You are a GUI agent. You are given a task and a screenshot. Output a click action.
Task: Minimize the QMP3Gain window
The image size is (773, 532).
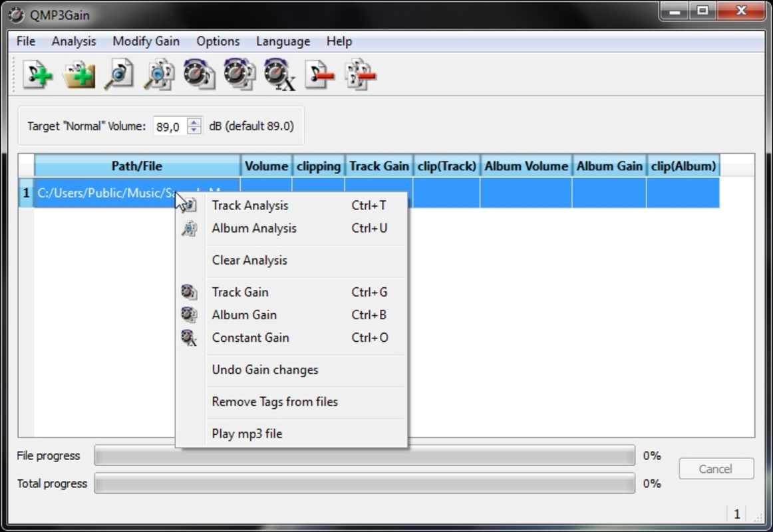click(x=675, y=11)
